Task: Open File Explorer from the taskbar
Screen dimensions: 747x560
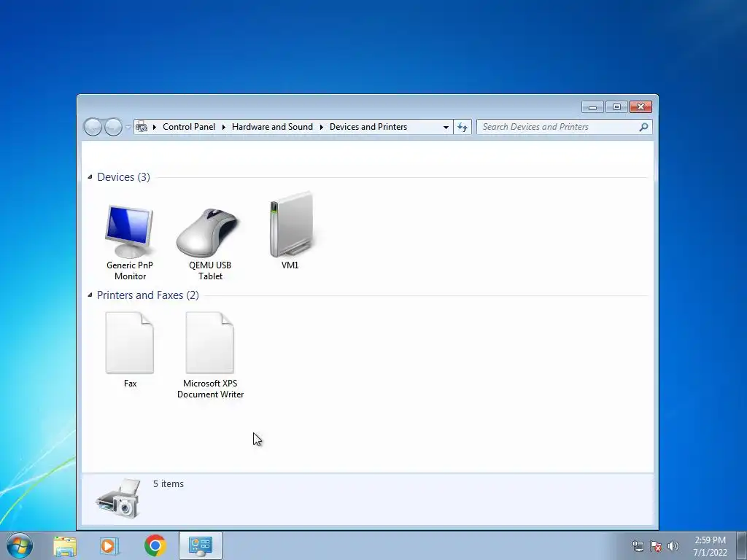Action: point(65,546)
